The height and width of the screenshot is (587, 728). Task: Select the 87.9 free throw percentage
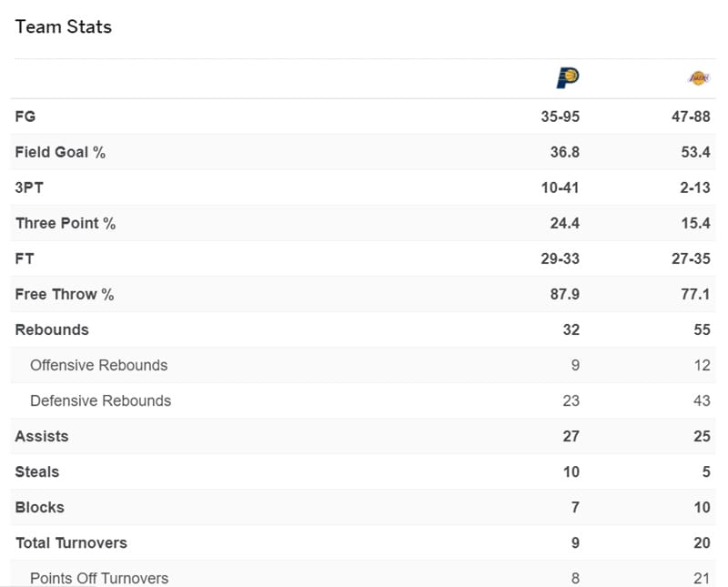pos(565,294)
